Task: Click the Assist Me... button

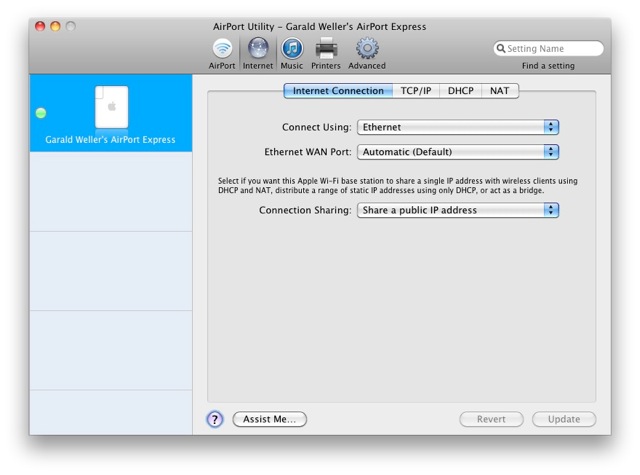Action: pyautogui.click(x=269, y=419)
